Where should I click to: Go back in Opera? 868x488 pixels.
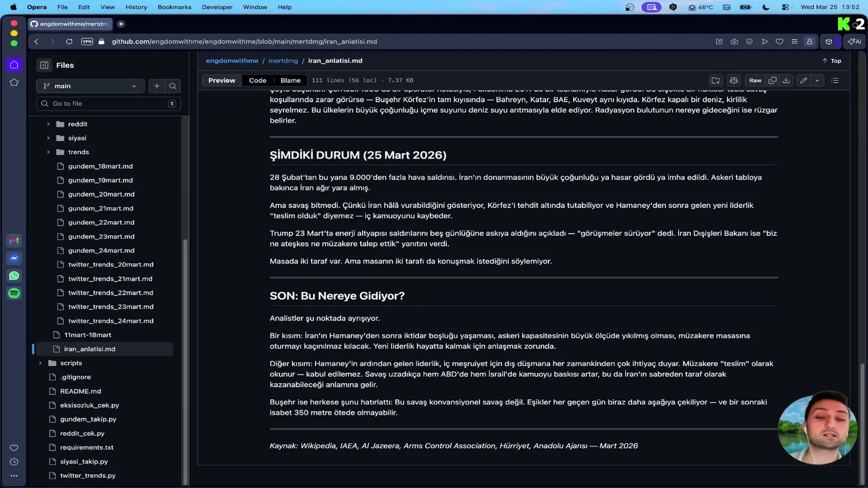[37, 41]
